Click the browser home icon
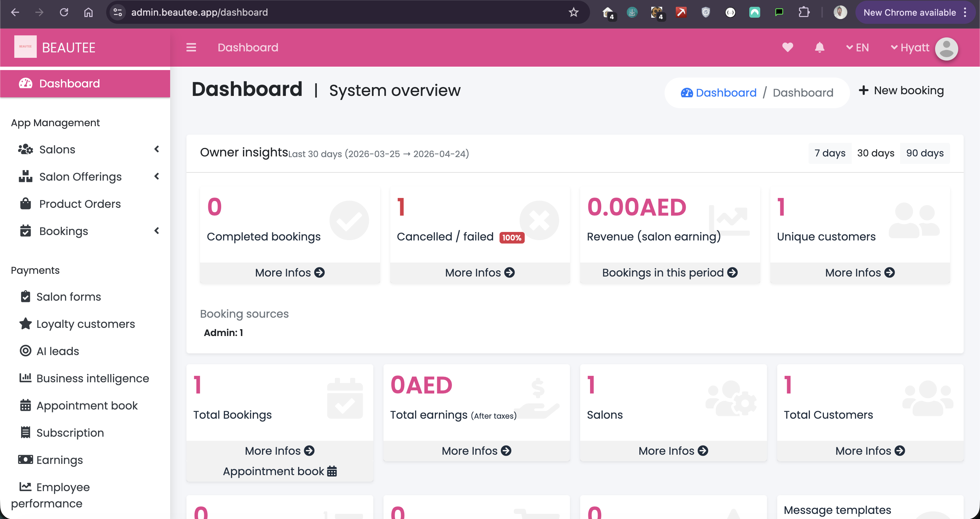980x519 pixels. click(x=88, y=12)
